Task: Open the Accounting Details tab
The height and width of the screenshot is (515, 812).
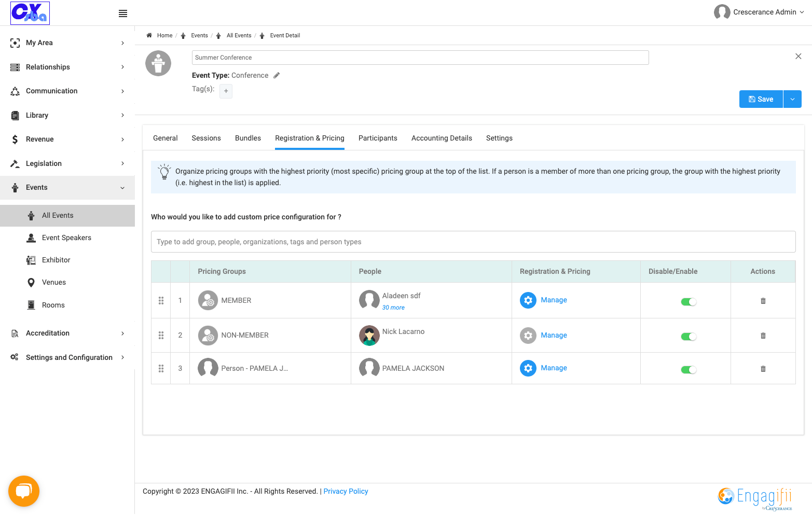Action: (442, 138)
